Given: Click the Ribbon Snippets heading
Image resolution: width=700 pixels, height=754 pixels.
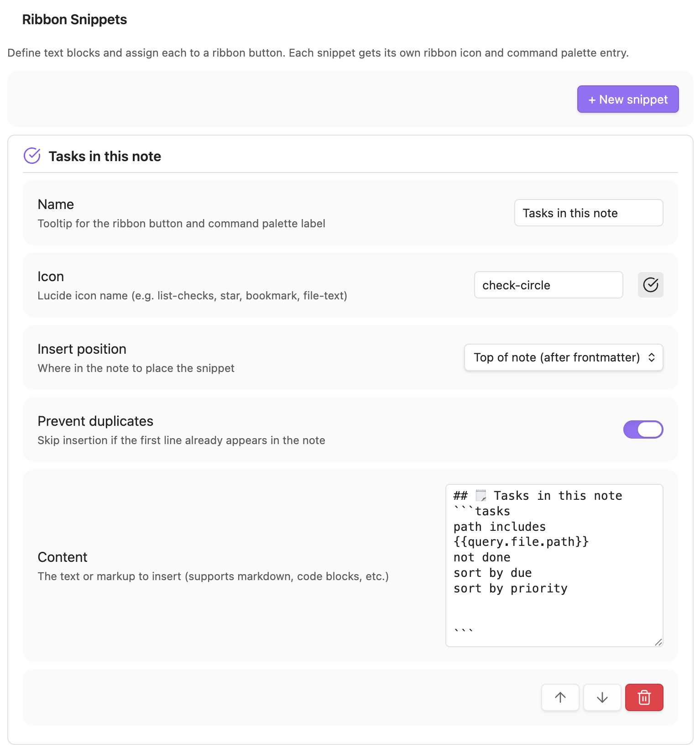Looking at the screenshot, I should 74,20.
